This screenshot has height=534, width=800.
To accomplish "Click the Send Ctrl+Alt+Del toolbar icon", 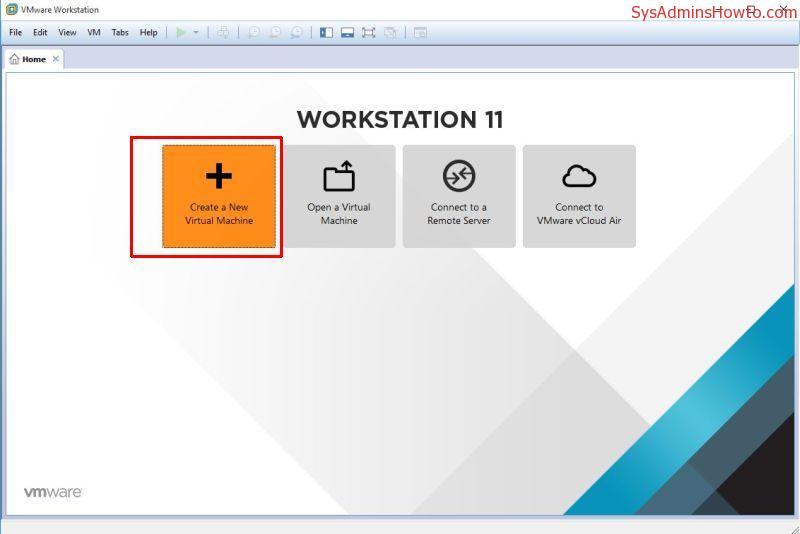I will (x=223, y=33).
